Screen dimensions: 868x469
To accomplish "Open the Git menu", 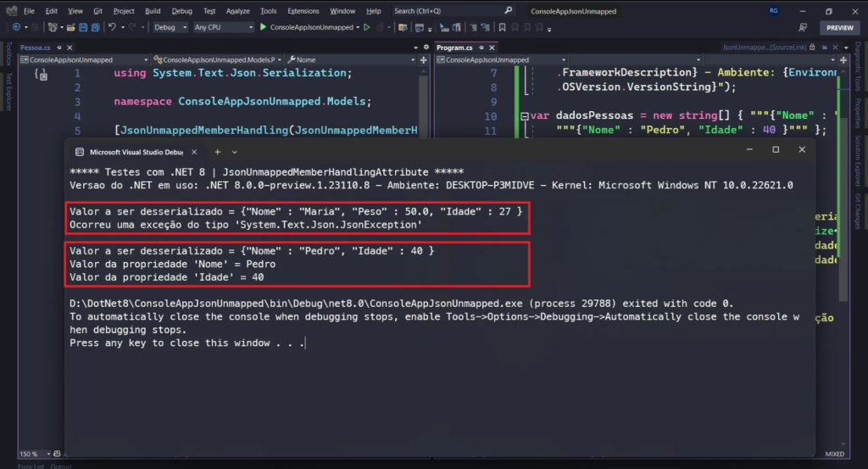I will (98, 10).
